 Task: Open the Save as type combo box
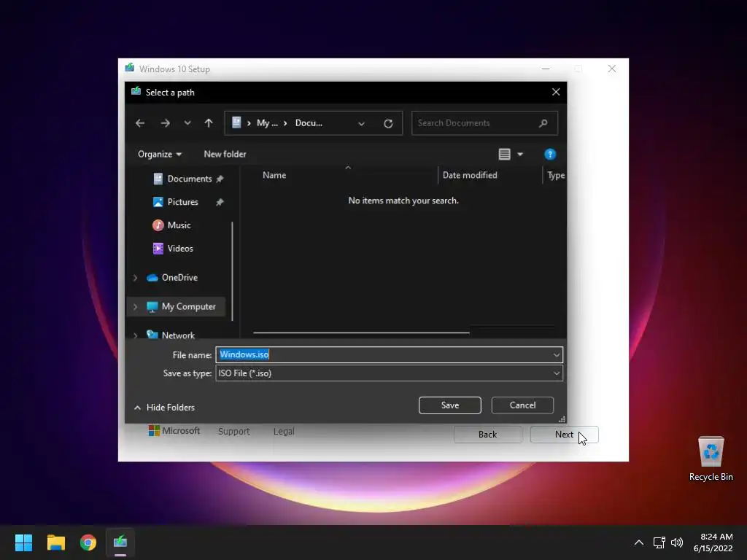pos(390,373)
